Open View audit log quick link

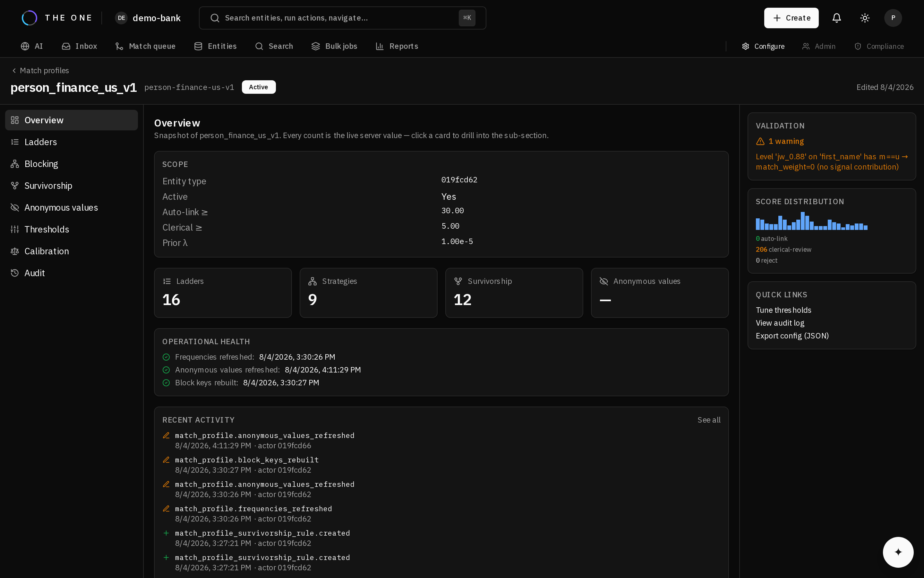click(780, 323)
